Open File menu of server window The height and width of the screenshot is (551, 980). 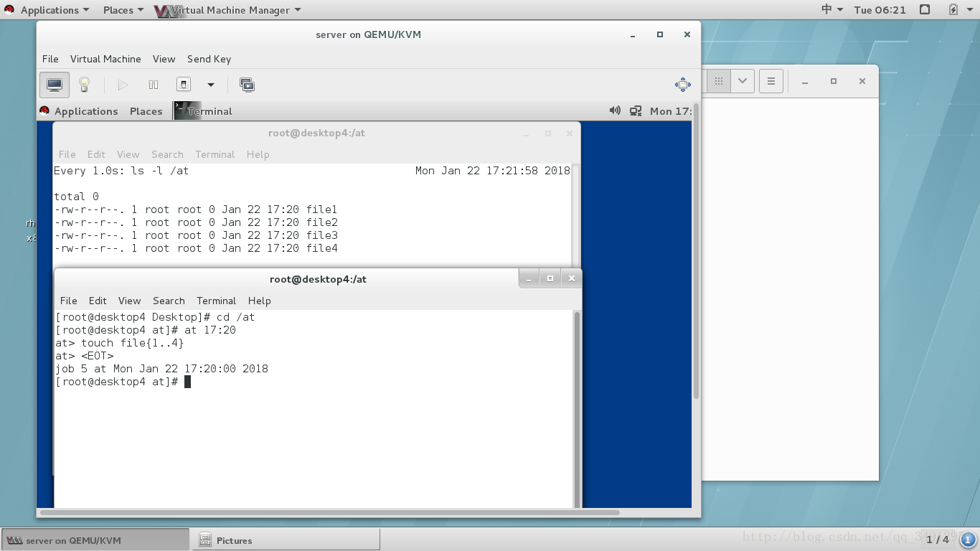tap(50, 59)
